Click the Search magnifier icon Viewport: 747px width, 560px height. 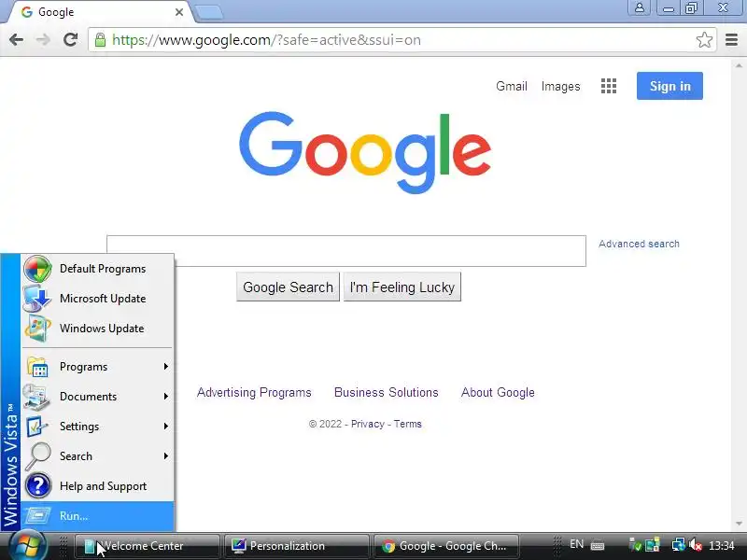(37, 456)
